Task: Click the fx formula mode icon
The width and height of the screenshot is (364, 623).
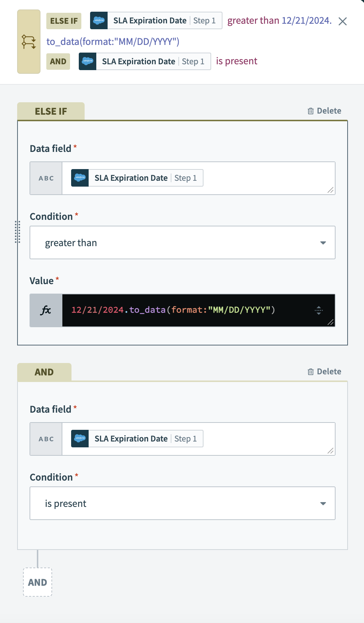Action: (x=46, y=310)
